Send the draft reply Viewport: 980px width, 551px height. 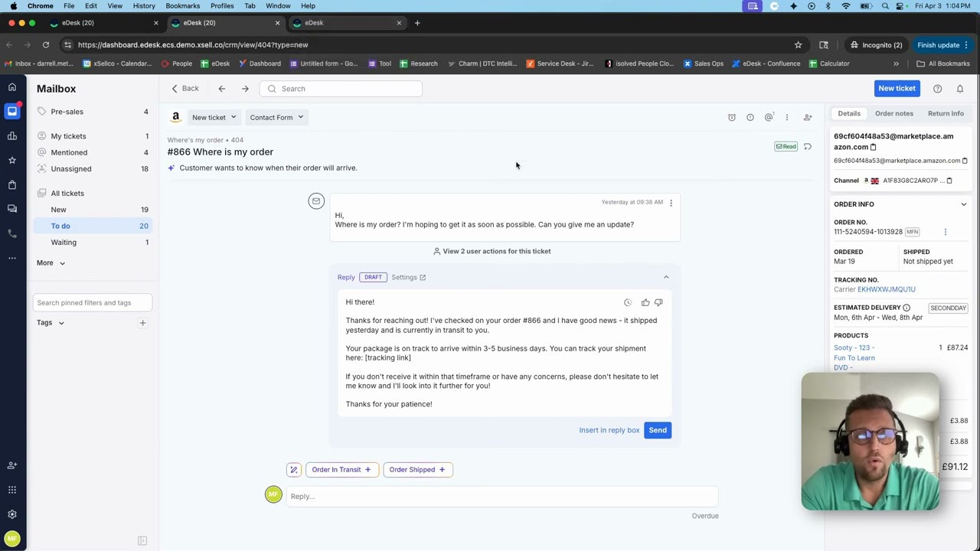[658, 430]
